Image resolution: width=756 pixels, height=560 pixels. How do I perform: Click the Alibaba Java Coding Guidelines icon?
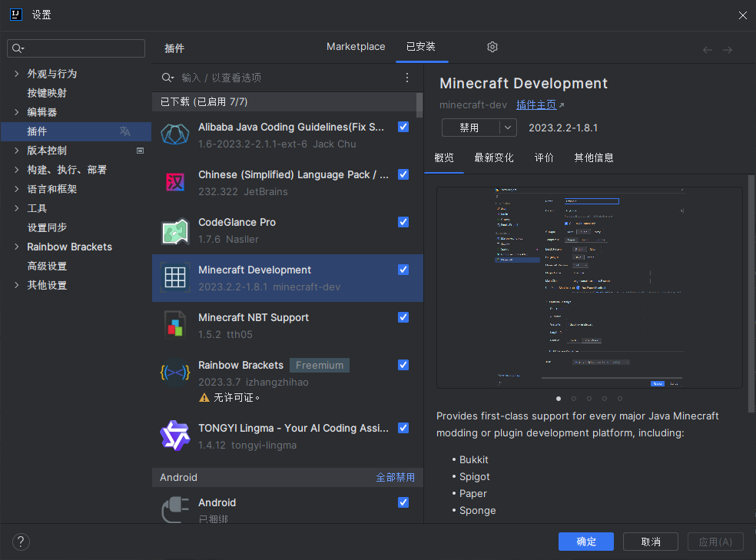(175, 135)
